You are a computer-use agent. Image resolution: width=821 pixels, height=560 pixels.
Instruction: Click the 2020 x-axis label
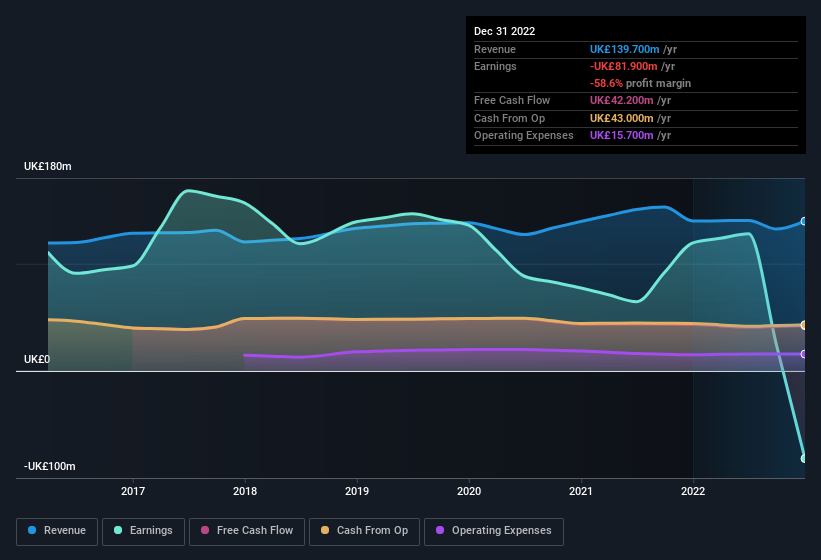469,491
